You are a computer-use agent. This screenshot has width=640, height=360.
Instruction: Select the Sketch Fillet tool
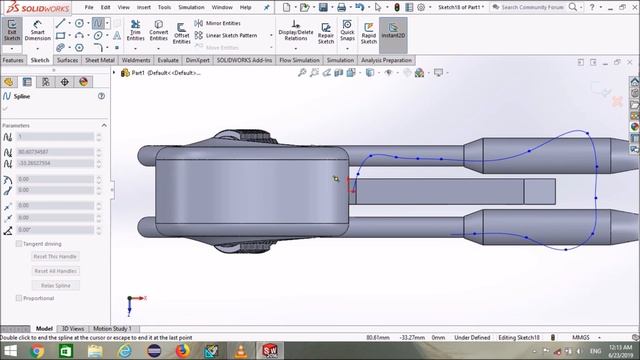(x=98, y=47)
